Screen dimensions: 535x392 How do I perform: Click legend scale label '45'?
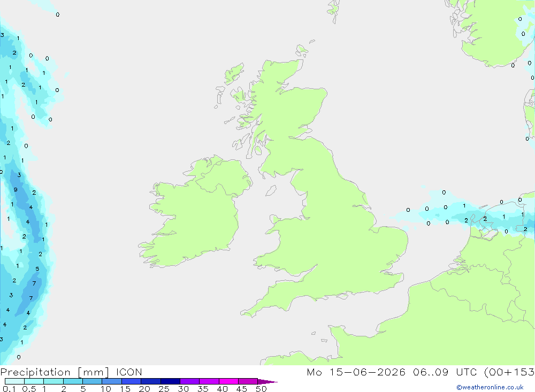click(242, 389)
